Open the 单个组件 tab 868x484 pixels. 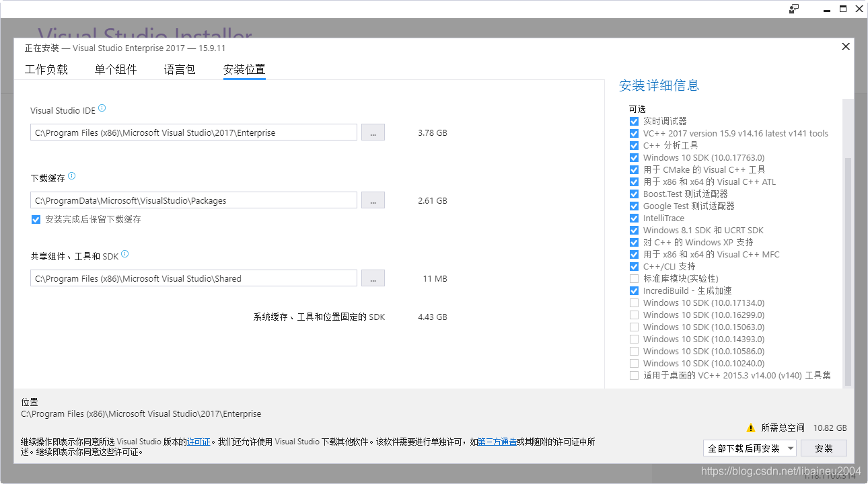coord(116,69)
